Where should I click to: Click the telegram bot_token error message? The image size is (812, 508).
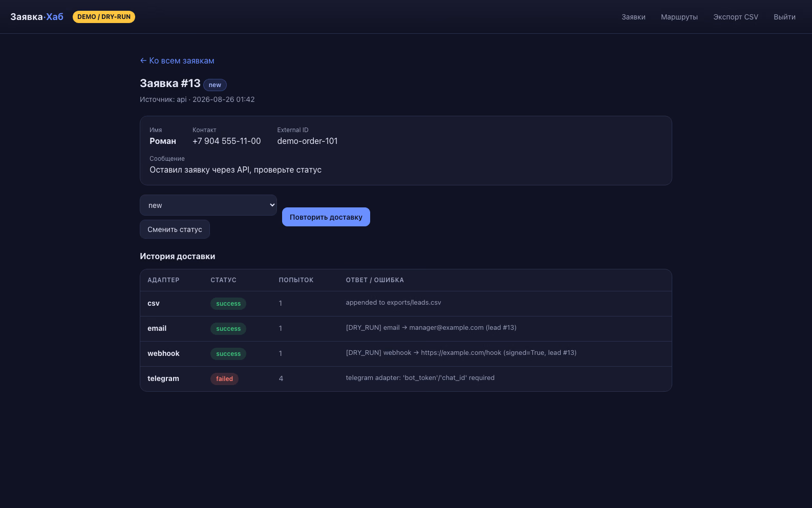pos(420,378)
